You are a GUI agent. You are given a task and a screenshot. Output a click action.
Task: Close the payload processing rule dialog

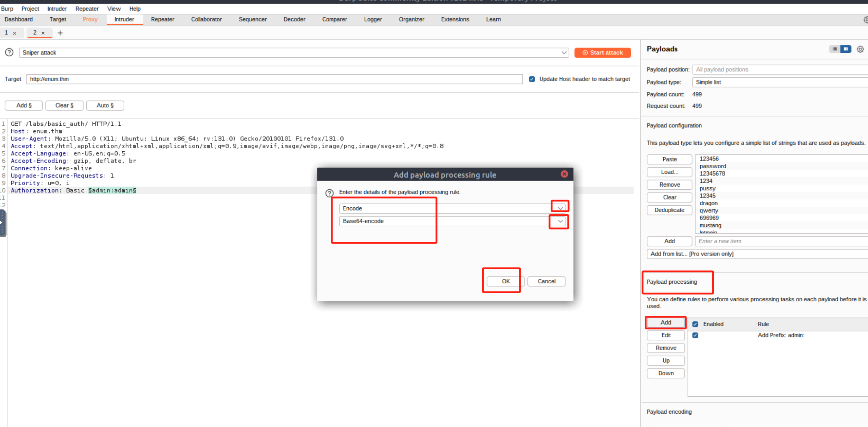click(564, 174)
